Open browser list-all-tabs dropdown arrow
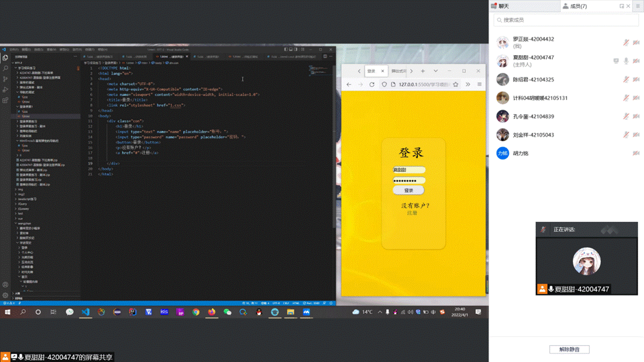644x362 pixels. [x=436, y=71]
